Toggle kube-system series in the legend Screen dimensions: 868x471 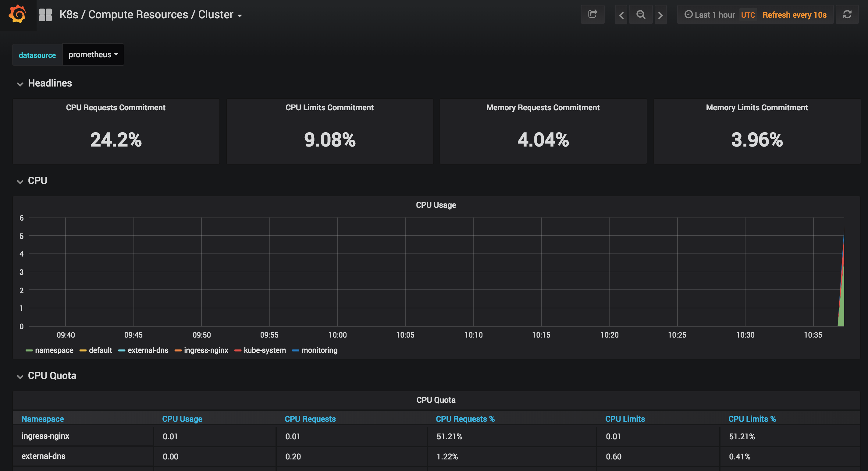point(265,350)
